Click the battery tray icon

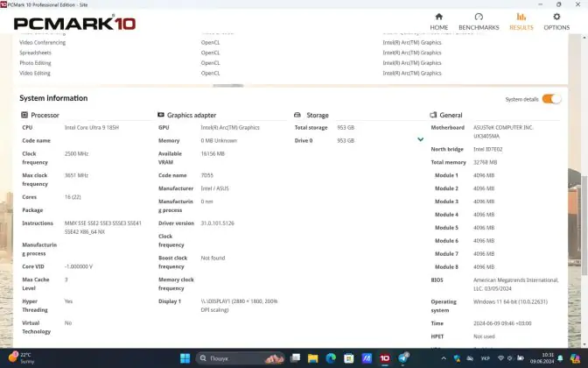(x=521, y=358)
